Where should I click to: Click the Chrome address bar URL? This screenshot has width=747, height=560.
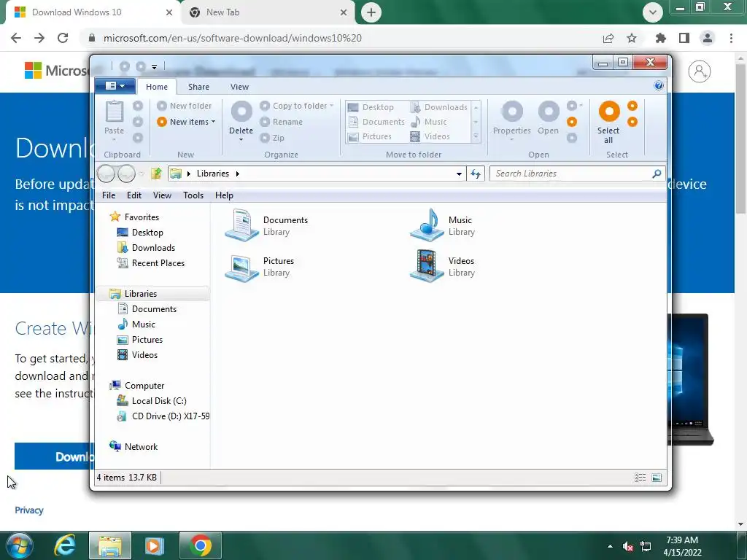233,38
